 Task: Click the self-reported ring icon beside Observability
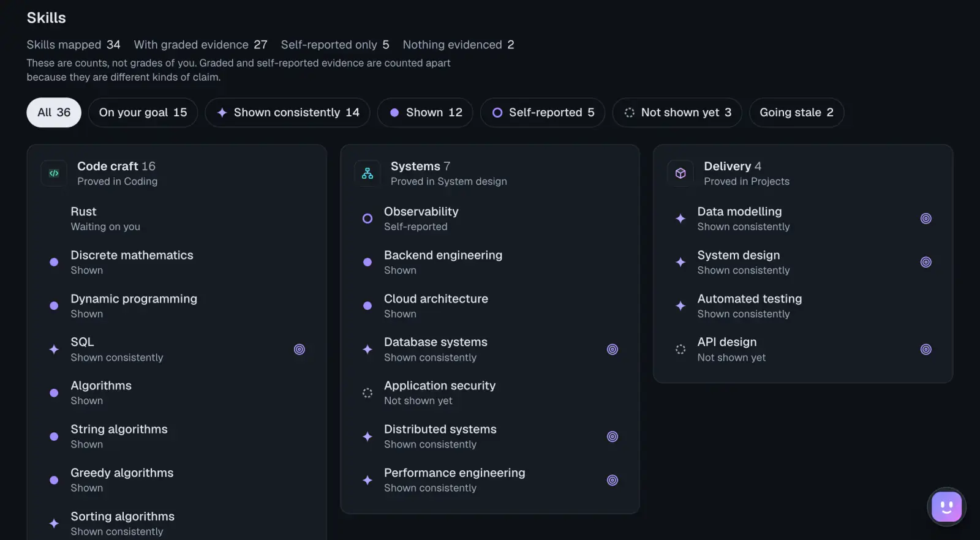[x=367, y=219]
